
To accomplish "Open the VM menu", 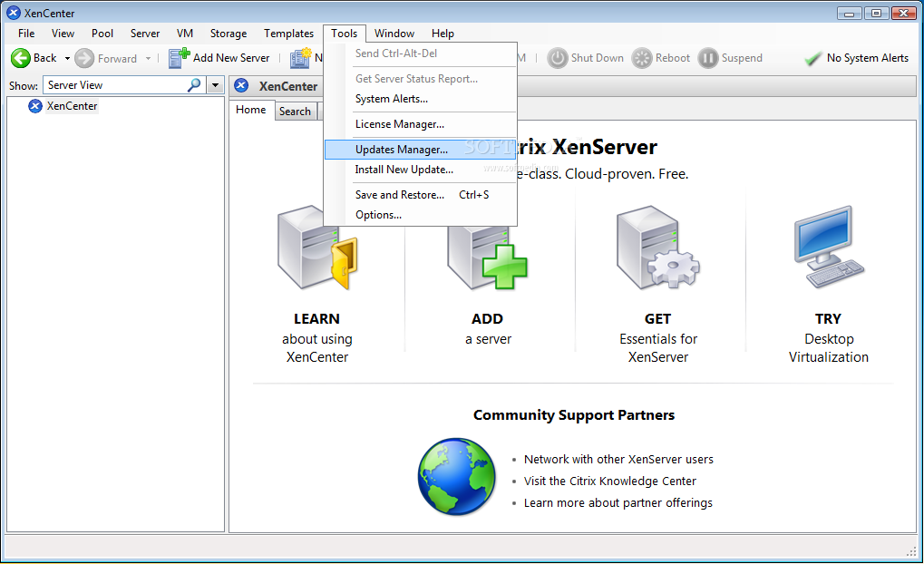I will click(185, 34).
